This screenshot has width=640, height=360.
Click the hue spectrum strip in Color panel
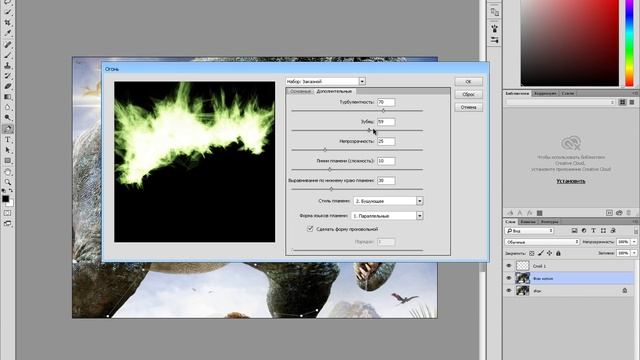point(630,43)
